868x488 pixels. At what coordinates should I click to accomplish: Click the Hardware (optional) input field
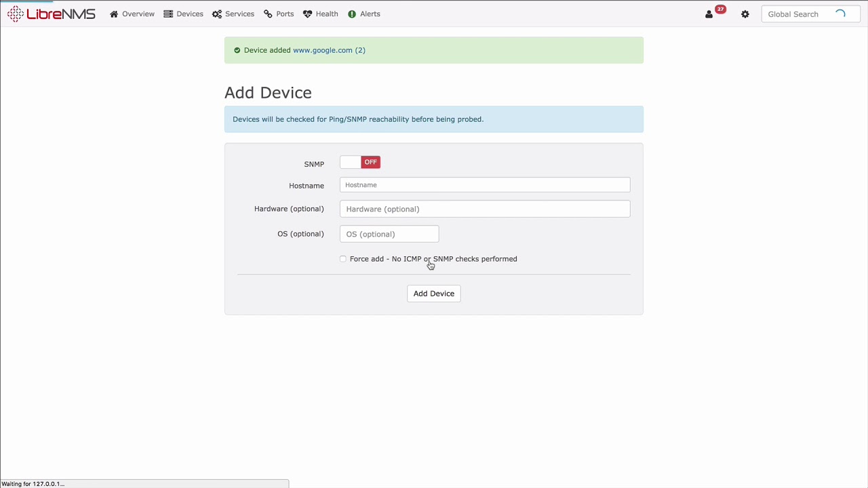tap(485, 209)
